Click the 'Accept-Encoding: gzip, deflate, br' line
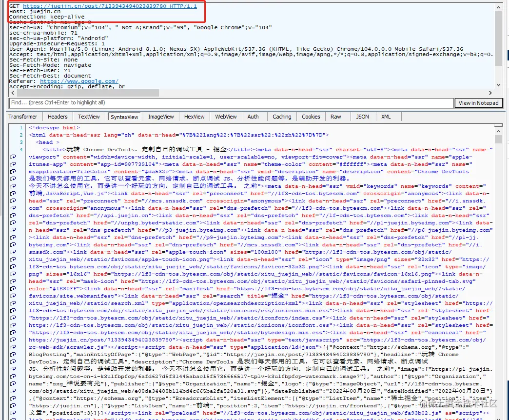Viewport: 509px width, 420px height. 67,86
